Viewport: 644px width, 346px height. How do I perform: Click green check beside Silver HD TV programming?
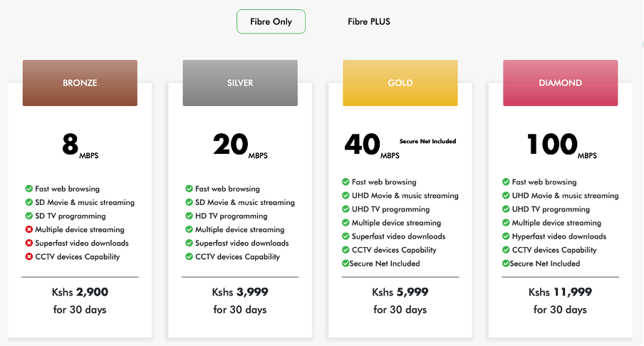coord(189,216)
